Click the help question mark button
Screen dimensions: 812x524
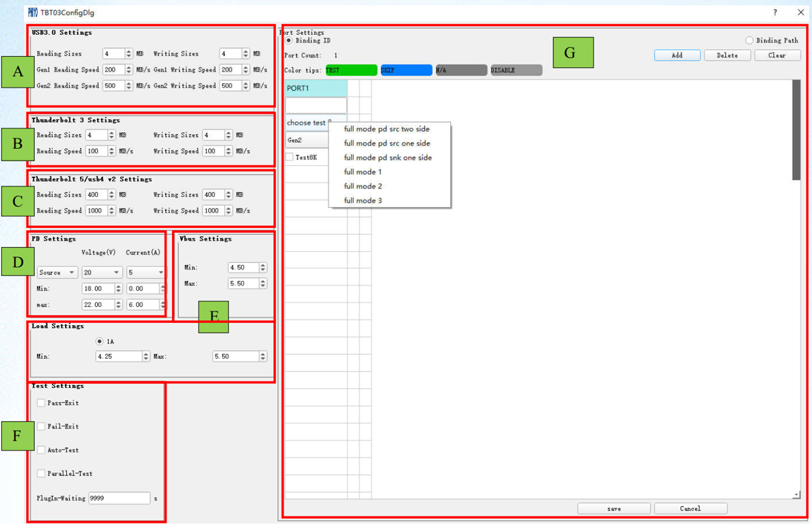(775, 12)
